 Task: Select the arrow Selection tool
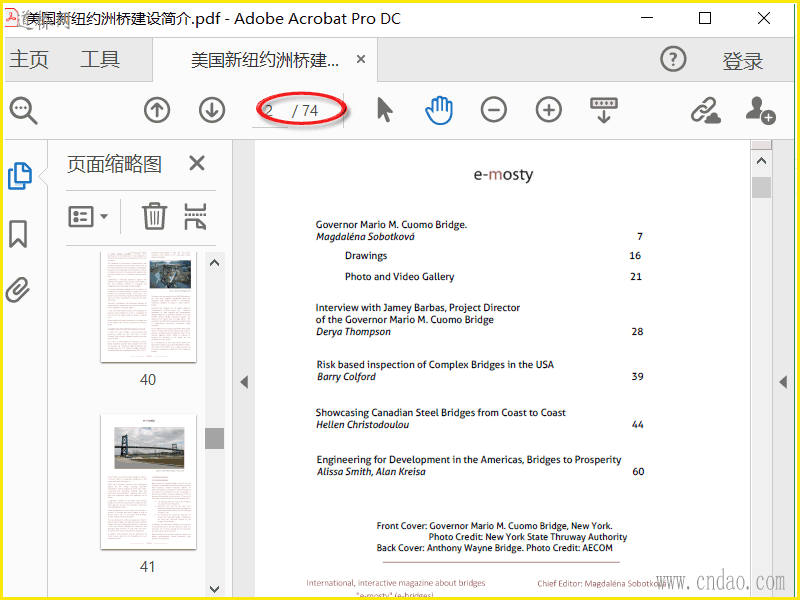(384, 110)
